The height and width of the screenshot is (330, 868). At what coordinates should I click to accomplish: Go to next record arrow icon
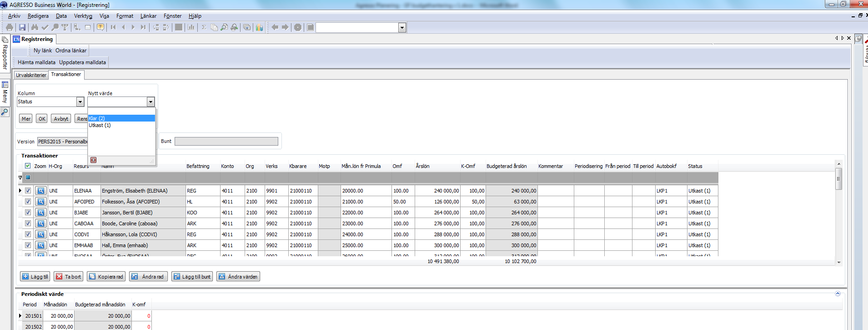click(x=133, y=27)
